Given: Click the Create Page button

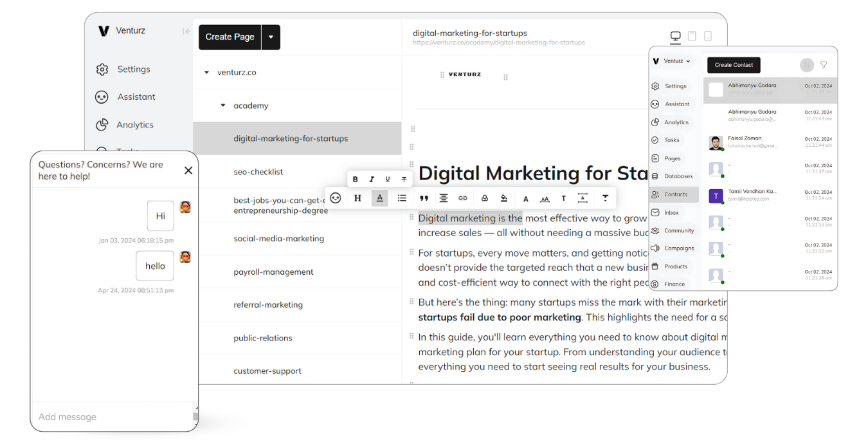Looking at the screenshot, I should (230, 37).
